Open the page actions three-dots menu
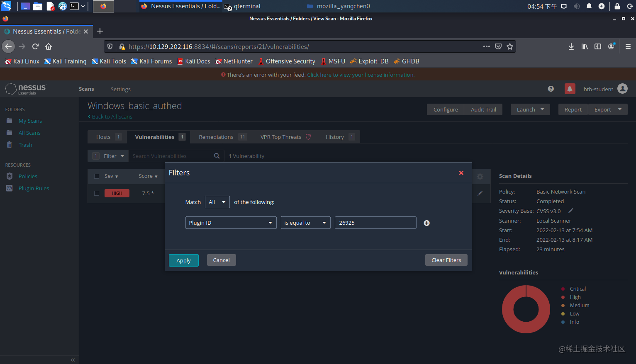This screenshot has height=364, width=636. pyautogui.click(x=487, y=46)
